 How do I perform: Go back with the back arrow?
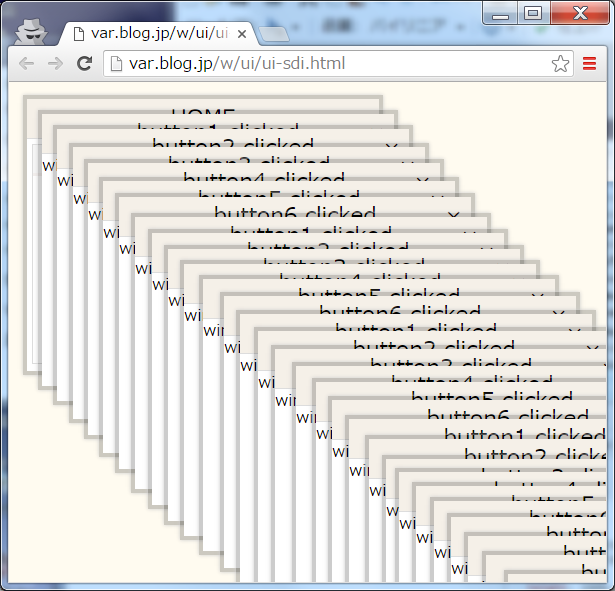coord(26,64)
